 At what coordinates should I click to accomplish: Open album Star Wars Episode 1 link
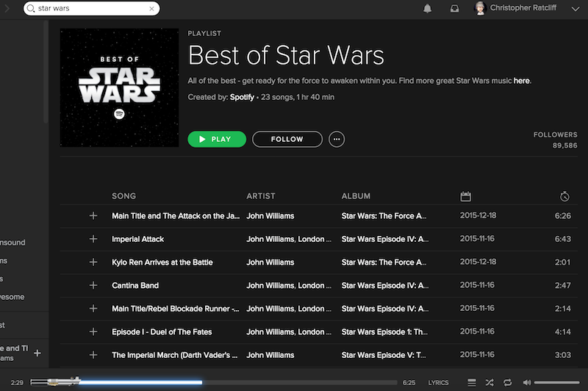(384, 332)
